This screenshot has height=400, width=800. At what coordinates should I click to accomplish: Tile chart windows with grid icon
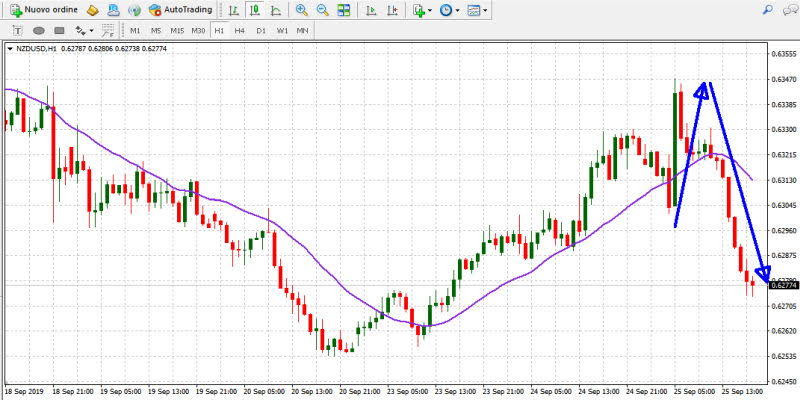click(x=344, y=10)
